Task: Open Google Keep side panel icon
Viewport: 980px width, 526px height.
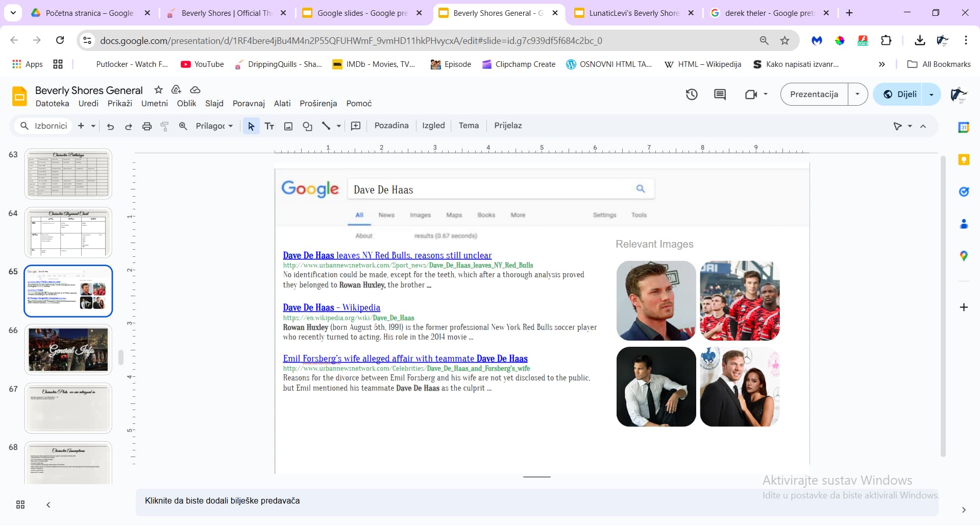Action: click(x=964, y=160)
